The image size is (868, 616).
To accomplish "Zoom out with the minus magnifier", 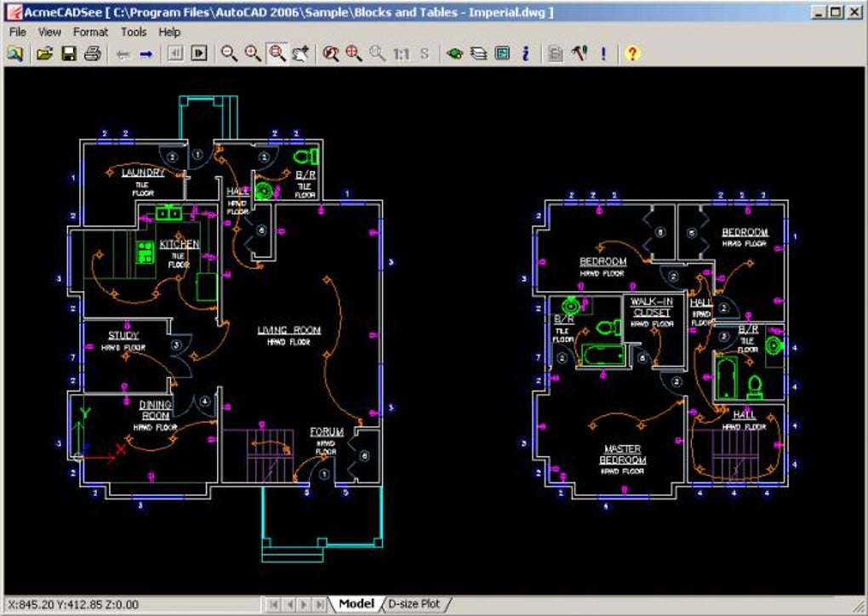I will (229, 54).
